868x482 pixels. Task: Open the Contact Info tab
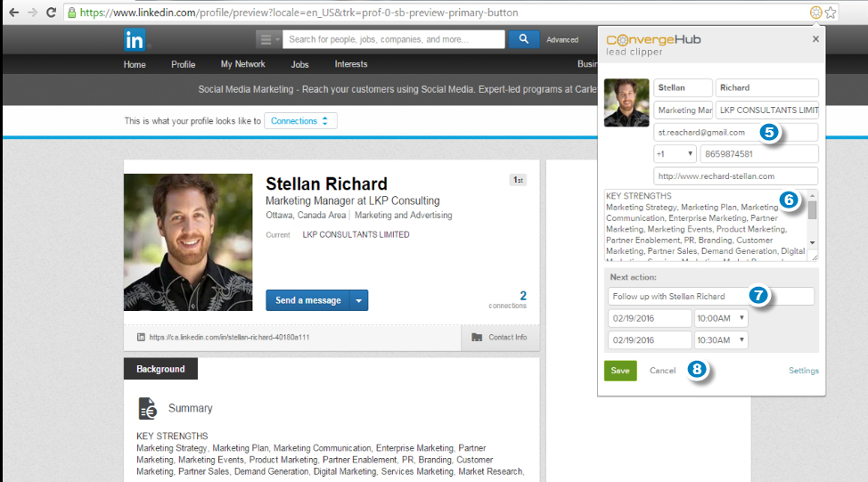click(x=501, y=338)
